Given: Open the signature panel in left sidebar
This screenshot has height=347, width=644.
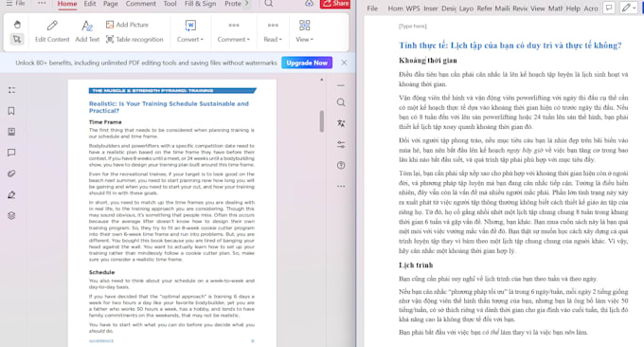Looking at the screenshot, I should [x=11, y=194].
